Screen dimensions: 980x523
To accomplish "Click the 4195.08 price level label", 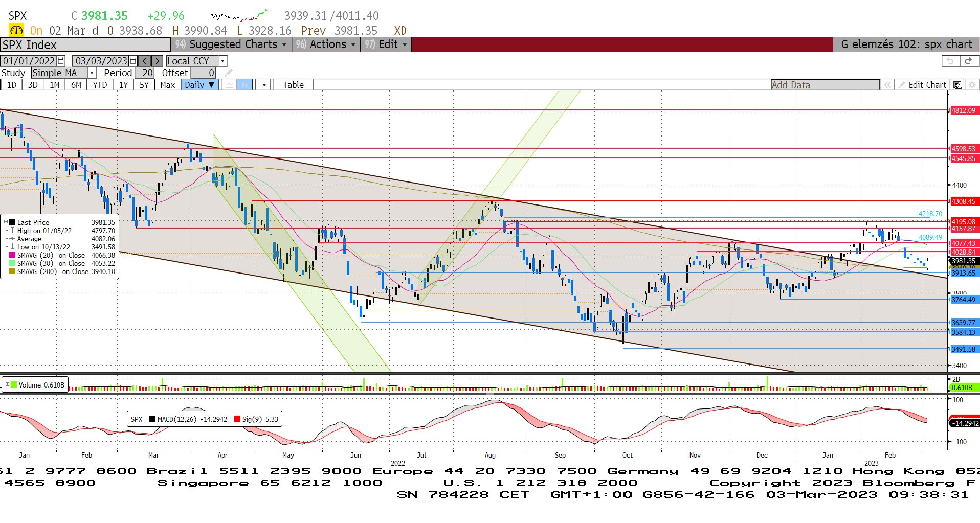I will (963, 222).
